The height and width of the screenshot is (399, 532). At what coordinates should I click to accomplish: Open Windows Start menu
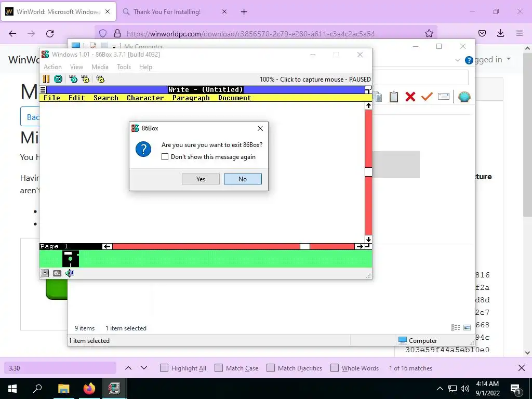12,389
